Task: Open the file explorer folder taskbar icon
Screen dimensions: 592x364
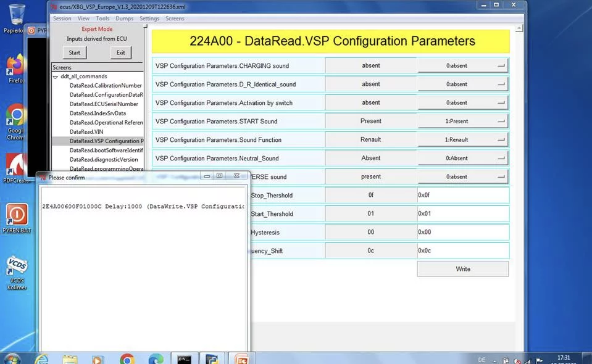Action: pos(70,360)
